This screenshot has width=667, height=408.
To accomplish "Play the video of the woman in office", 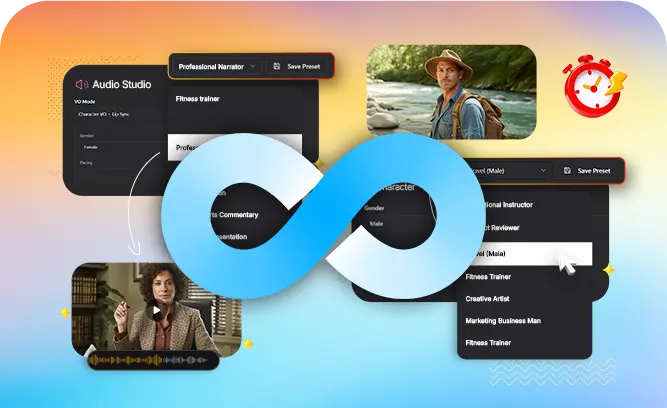I will coord(157,311).
